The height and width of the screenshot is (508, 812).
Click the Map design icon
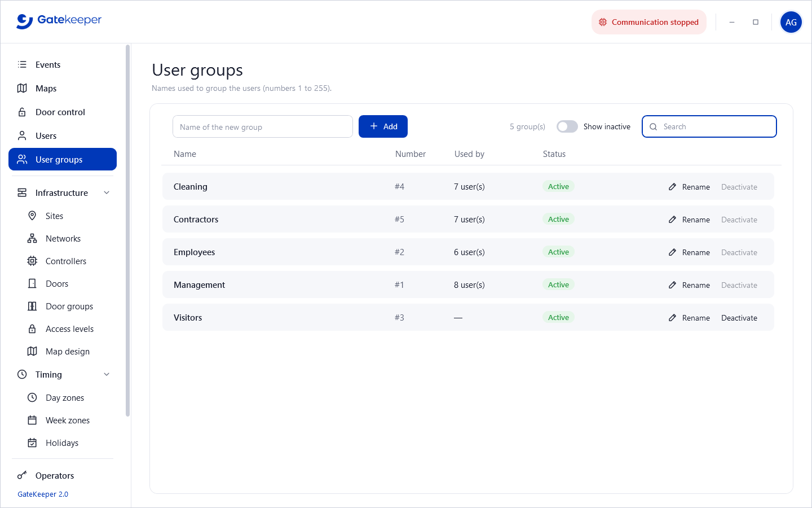pos(32,351)
